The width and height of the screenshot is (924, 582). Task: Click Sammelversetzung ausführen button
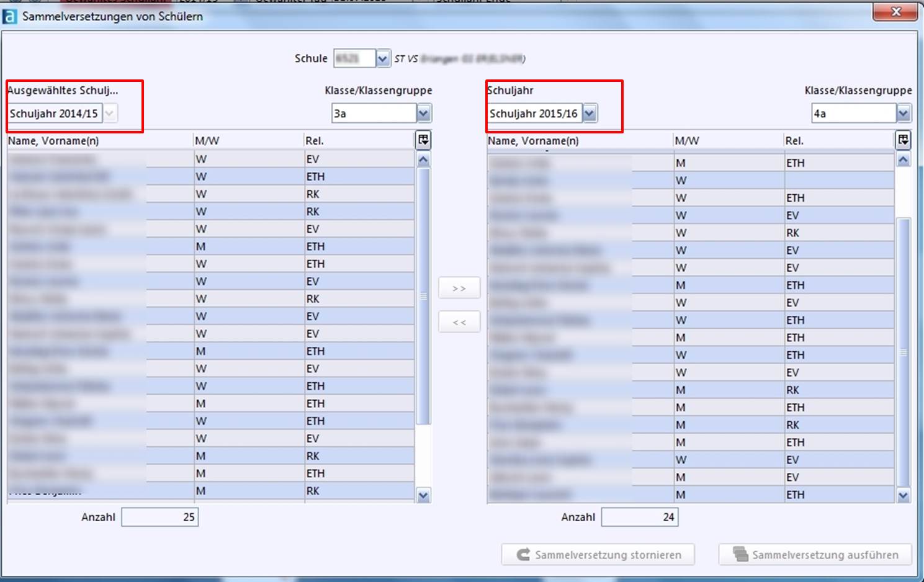pos(815,555)
